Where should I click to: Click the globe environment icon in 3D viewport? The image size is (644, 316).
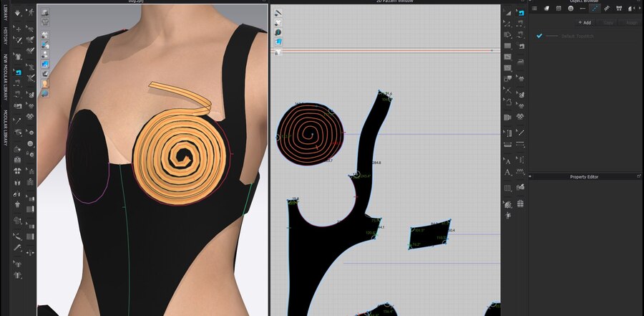(x=45, y=93)
